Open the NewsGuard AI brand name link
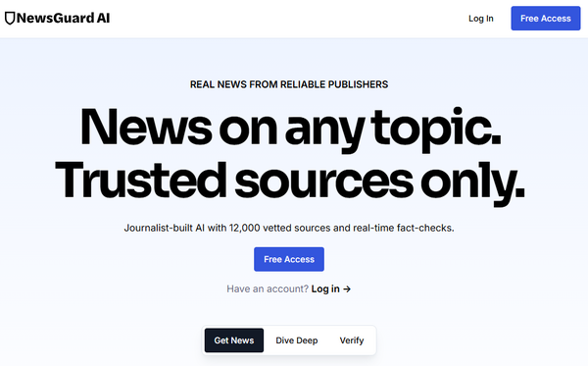The image size is (588, 366). click(x=63, y=18)
